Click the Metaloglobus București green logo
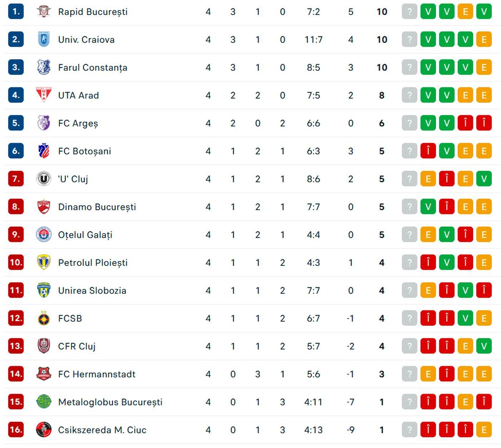The width and height of the screenshot is (501, 448). click(x=44, y=402)
